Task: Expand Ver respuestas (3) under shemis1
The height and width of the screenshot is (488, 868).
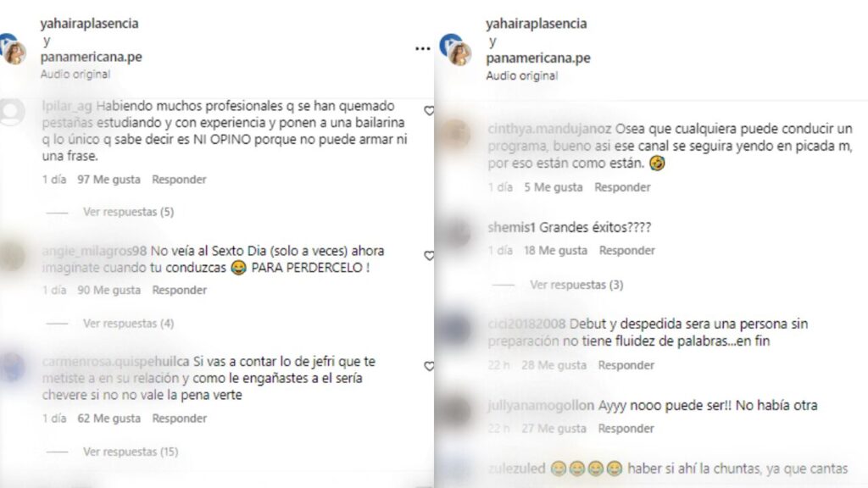Action: (576, 285)
